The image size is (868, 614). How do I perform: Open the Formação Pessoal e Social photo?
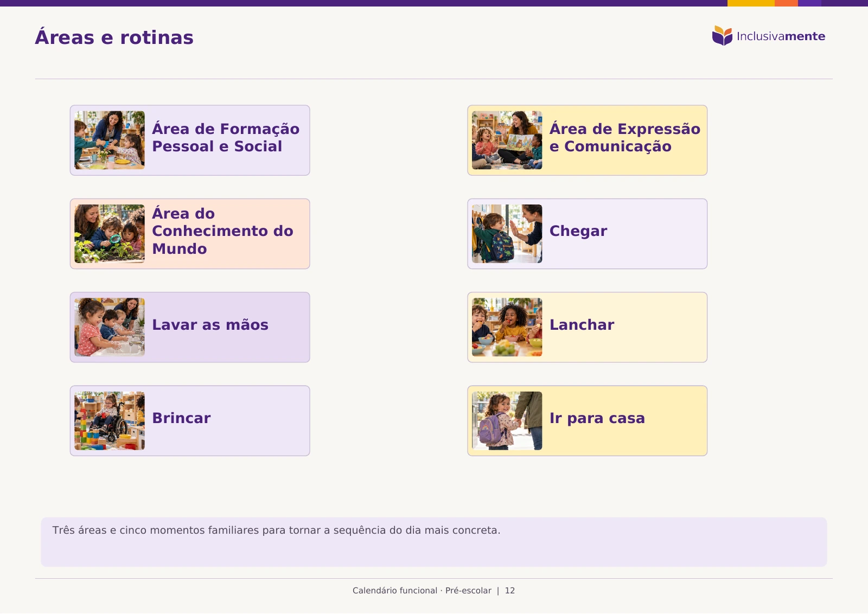(x=110, y=140)
